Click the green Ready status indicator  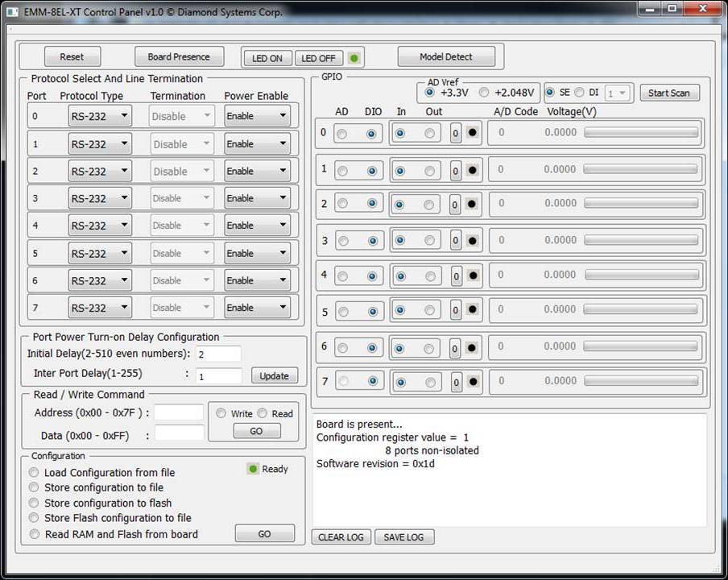253,469
